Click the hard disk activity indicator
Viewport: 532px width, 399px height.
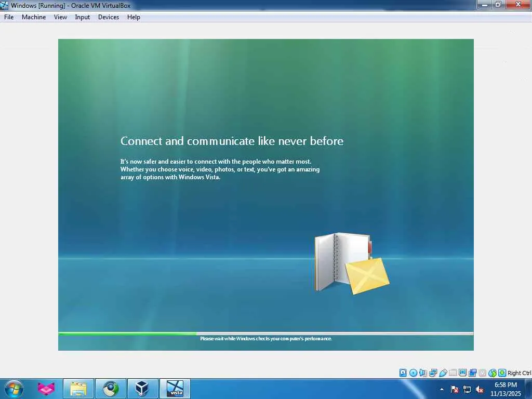pyautogui.click(x=403, y=373)
